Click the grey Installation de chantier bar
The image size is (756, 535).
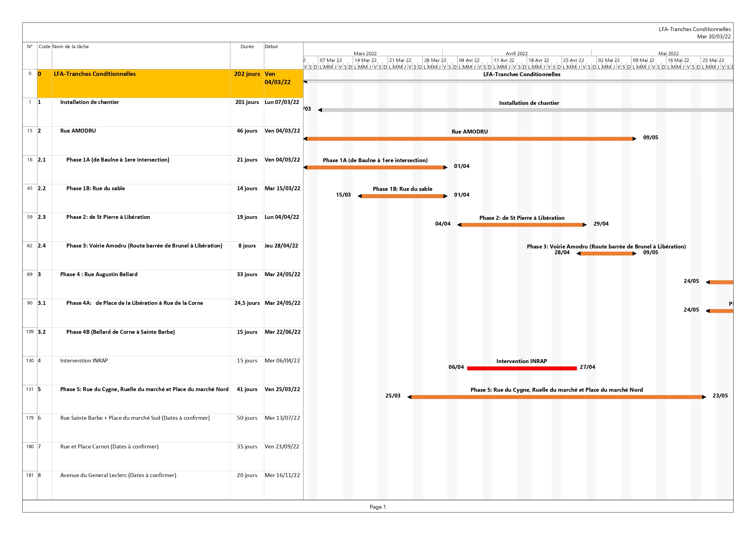525,110
